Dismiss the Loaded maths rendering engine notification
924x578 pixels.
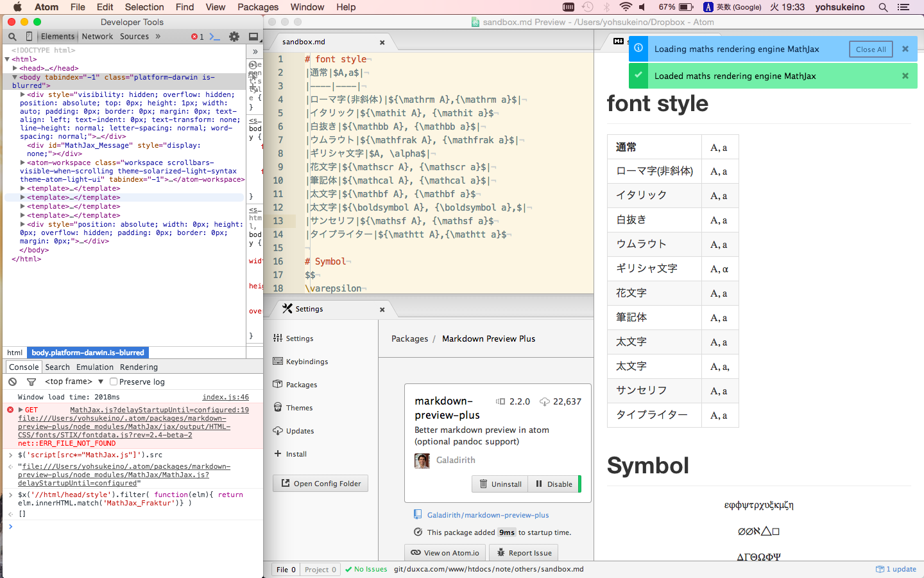[x=905, y=76]
